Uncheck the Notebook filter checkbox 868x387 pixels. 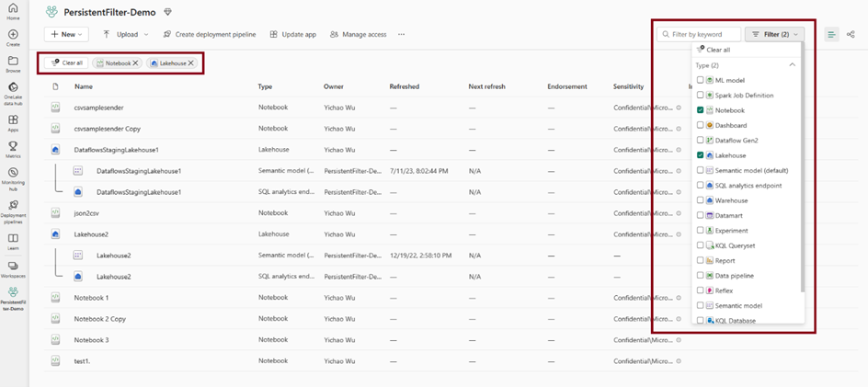[701, 110]
